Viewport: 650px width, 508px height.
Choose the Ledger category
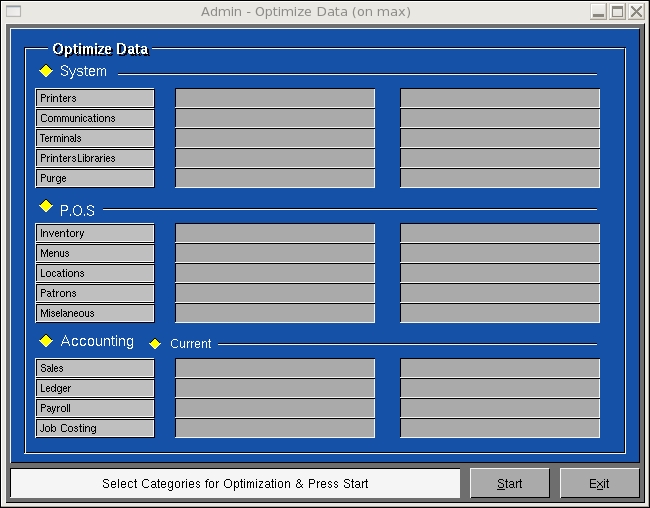95,388
